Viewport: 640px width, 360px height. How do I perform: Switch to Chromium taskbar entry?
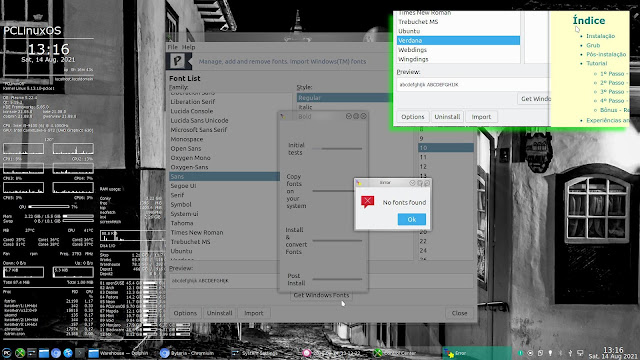[193, 353]
